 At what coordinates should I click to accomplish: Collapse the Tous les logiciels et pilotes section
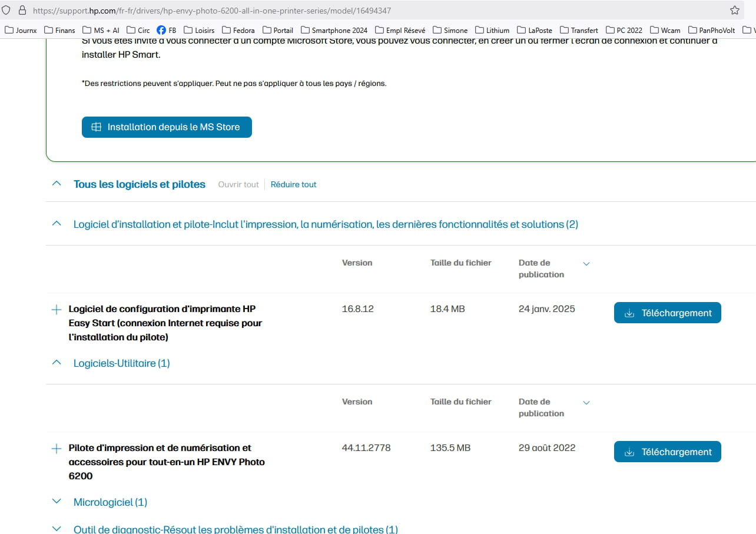(x=57, y=184)
